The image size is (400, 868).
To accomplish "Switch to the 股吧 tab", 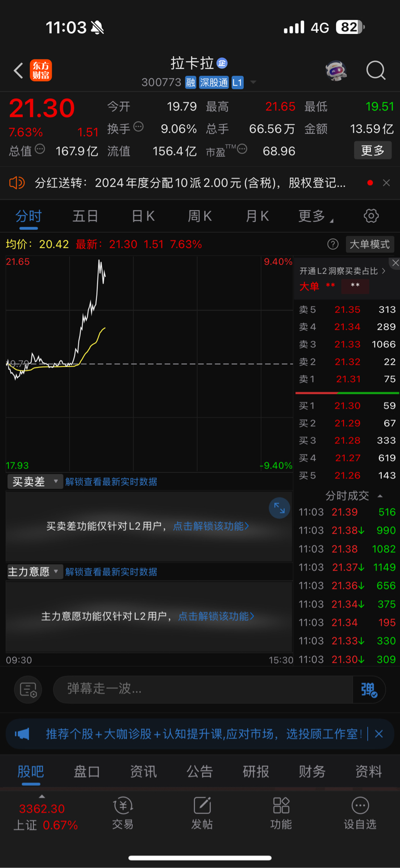I will click(x=31, y=772).
